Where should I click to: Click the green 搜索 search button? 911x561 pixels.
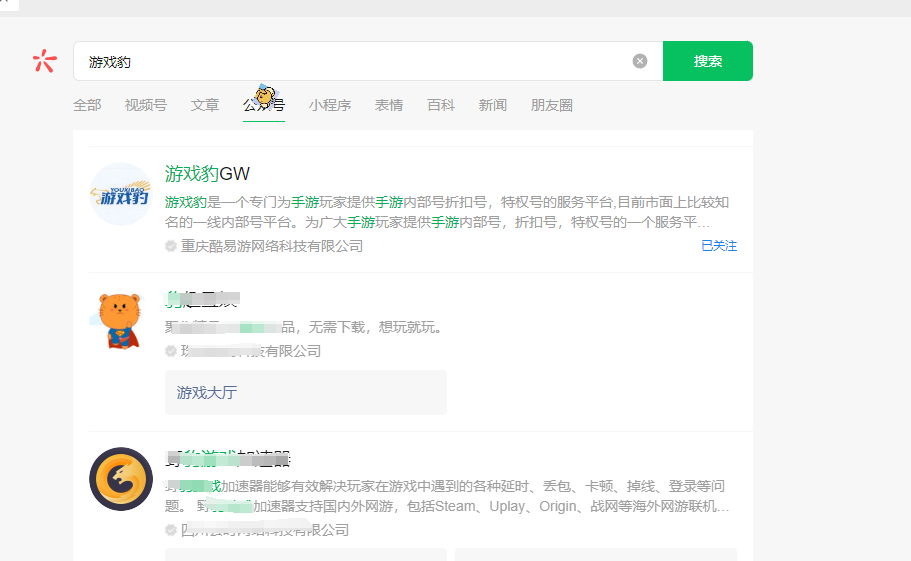pos(708,61)
